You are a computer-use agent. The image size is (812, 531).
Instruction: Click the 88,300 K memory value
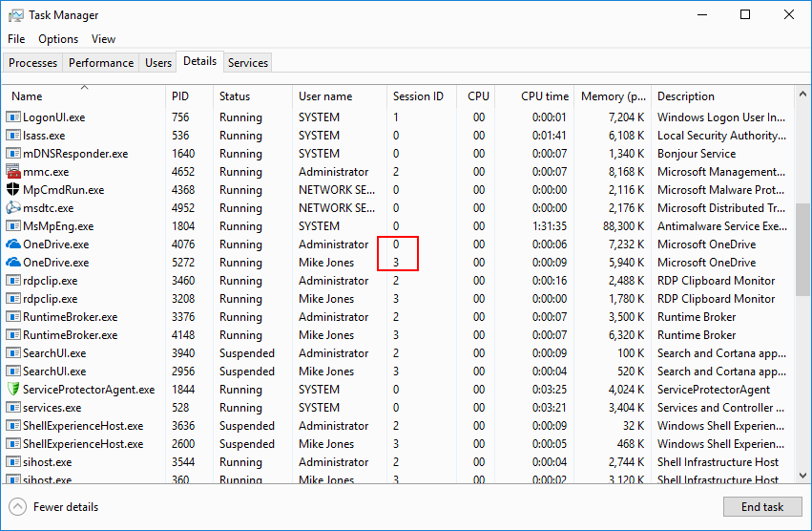click(623, 226)
